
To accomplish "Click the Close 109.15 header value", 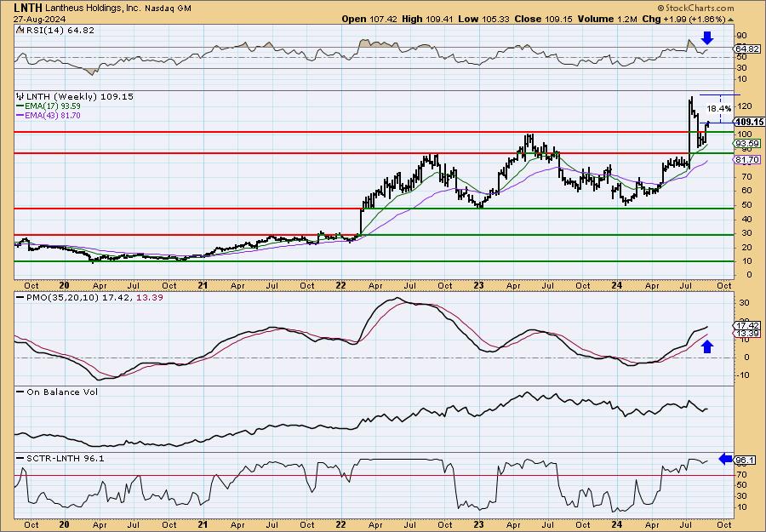I will 543,19.
